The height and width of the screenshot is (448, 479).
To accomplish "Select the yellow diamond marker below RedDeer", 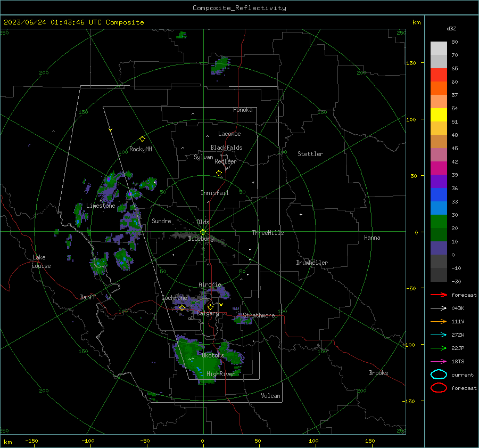I will click(x=219, y=173).
